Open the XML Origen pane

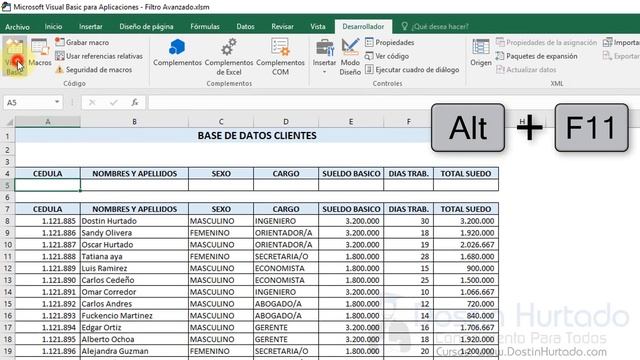click(x=480, y=52)
